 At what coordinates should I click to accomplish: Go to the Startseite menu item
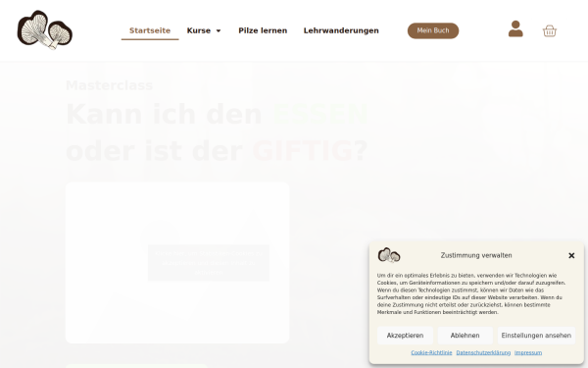click(150, 30)
